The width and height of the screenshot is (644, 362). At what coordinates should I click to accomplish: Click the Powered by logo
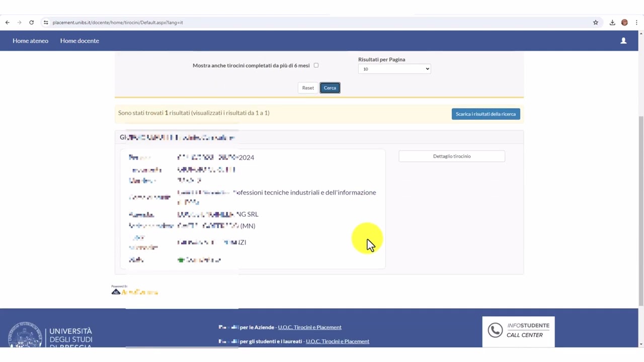[135, 290]
